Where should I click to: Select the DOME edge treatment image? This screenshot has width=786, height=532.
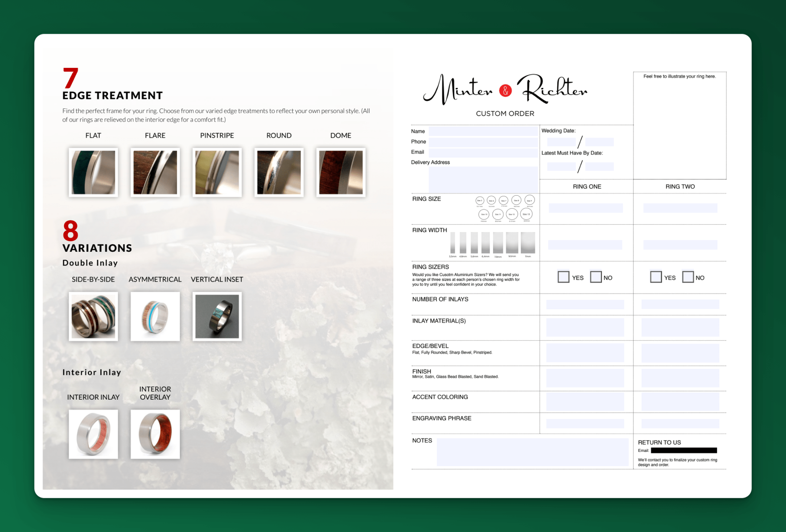point(340,172)
